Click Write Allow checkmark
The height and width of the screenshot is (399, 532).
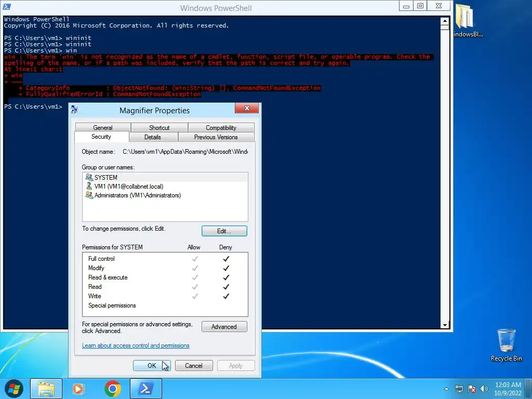195,296
